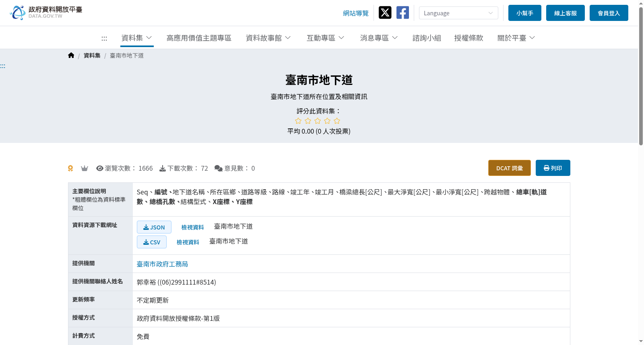Click the 資料集 breadcrumb link
Screen dimensions: 644x345
click(x=92, y=56)
